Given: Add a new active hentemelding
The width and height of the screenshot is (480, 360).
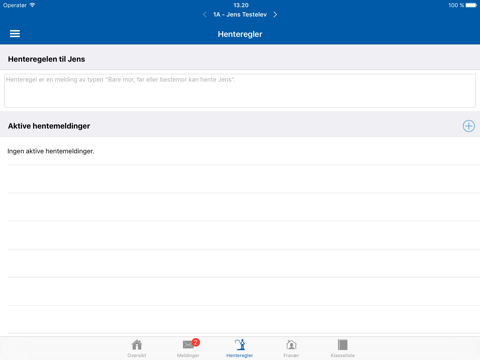Looking at the screenshot, I should click(x=469, y=126).
